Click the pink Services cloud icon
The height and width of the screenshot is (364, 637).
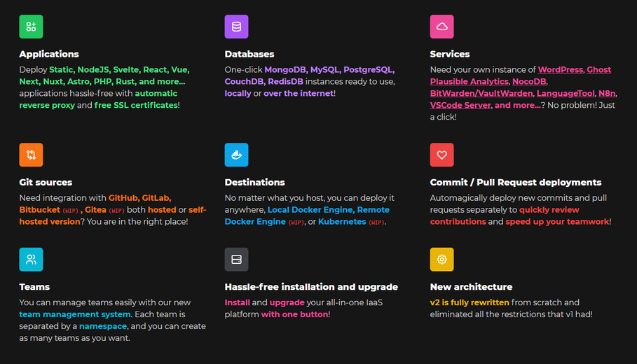[442, 27]
